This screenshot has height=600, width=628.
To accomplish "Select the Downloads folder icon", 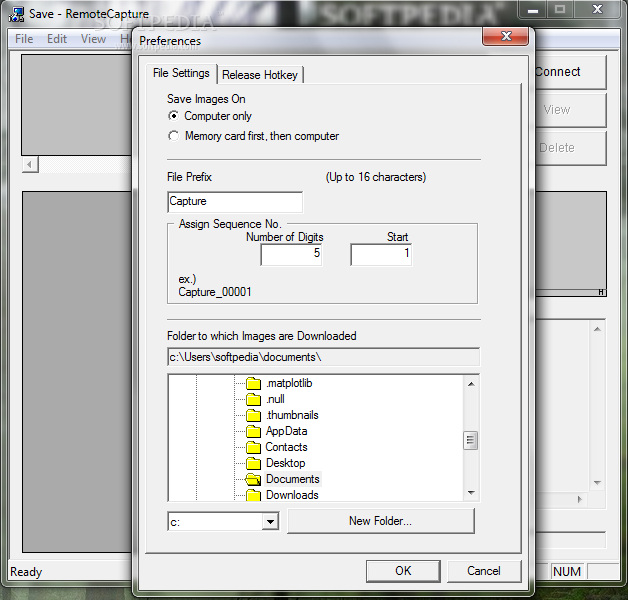I will (x=254, y=495).
